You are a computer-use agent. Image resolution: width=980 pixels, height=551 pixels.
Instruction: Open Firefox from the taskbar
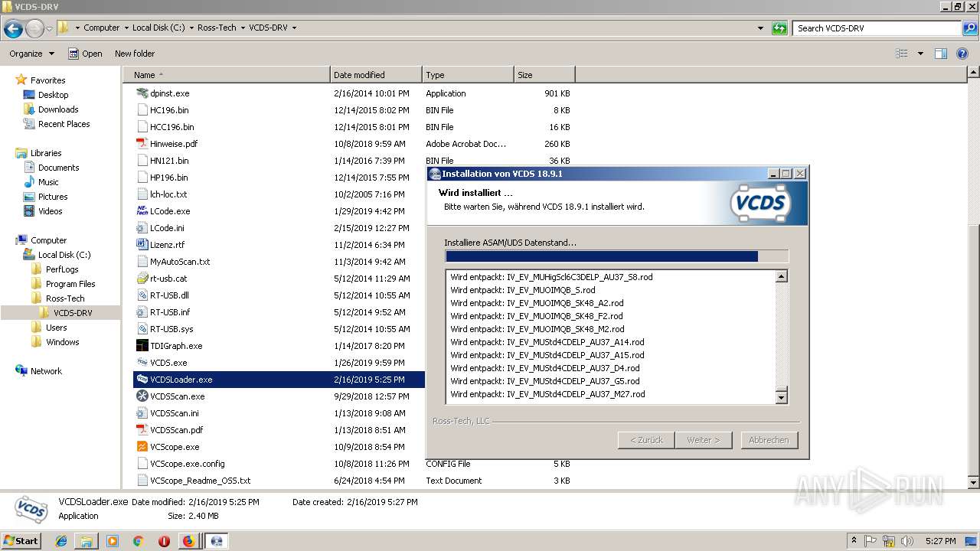coord(188,541)
